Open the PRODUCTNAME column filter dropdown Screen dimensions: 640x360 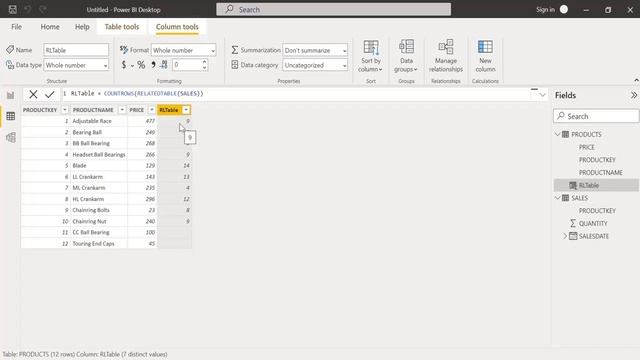122,110
